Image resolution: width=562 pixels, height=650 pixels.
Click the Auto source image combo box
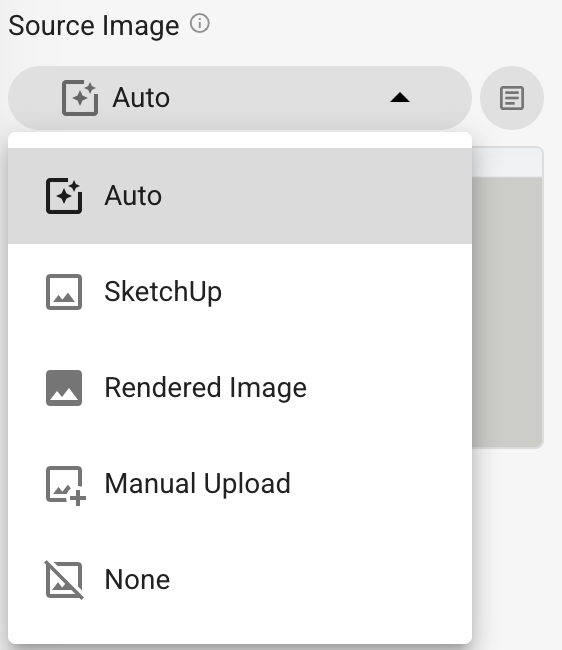click(240, 98)
